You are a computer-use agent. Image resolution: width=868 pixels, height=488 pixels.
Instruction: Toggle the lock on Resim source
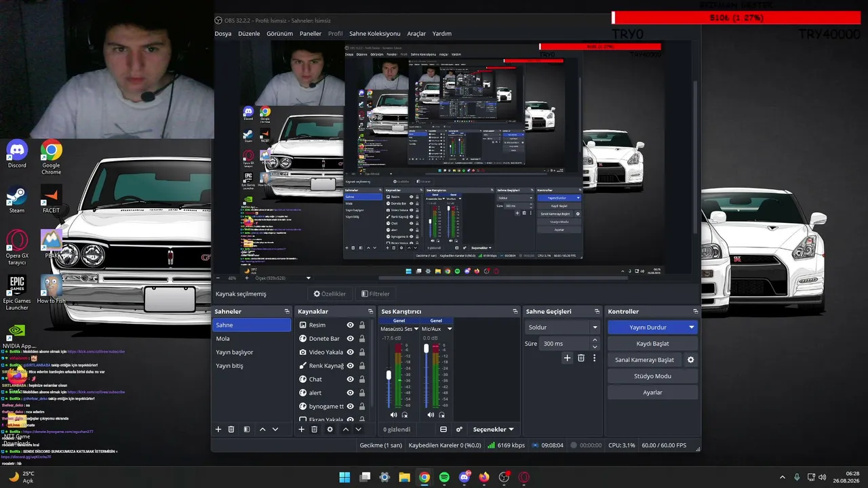click(362, 325)
